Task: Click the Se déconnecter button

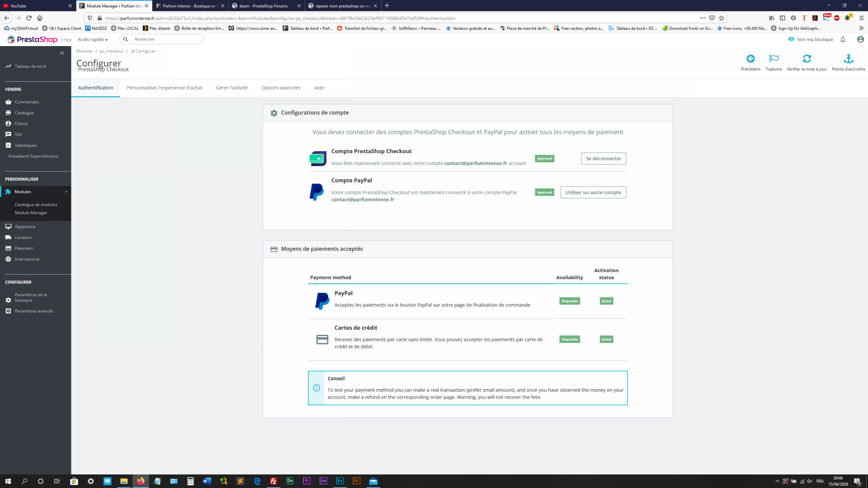Action: click(603, 159)
